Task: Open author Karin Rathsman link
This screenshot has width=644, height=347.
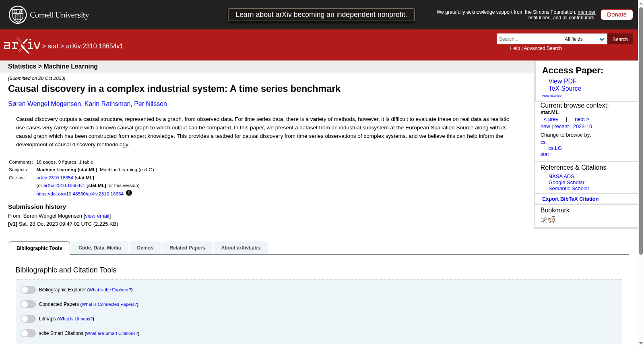Action: tap(107, 104)
